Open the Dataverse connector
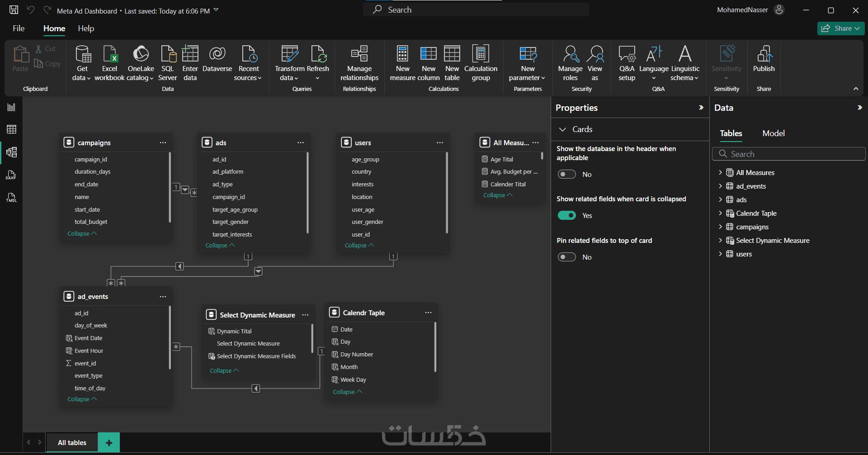The image size is (868, 455). coord(217,59)
